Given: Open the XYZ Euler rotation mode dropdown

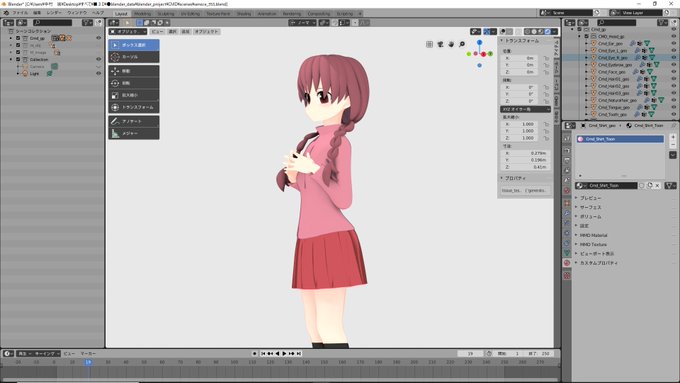Looking at the screenshot, I should point(525,109).
